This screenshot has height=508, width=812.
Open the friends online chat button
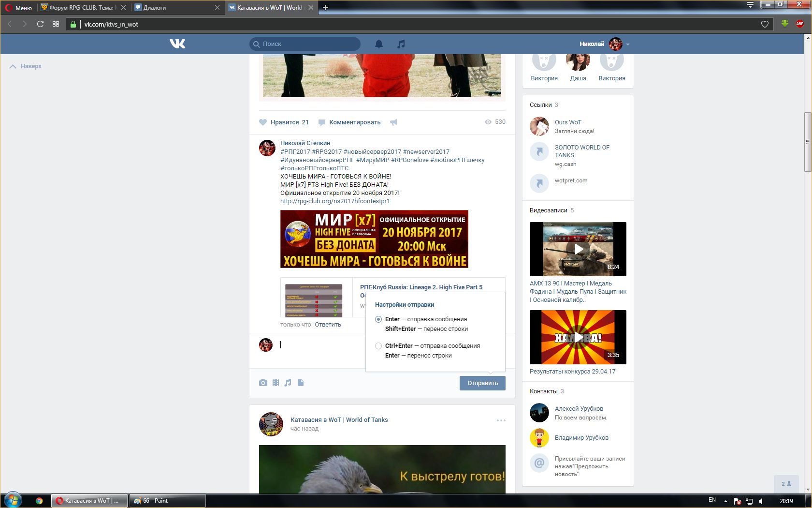(x=786, y=484)
